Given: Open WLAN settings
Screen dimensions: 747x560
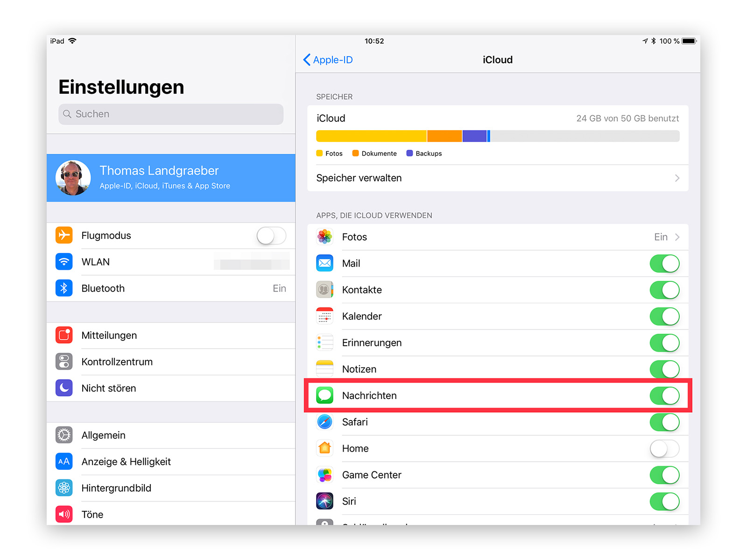Looking at the screenshot, I should [171, 262].
